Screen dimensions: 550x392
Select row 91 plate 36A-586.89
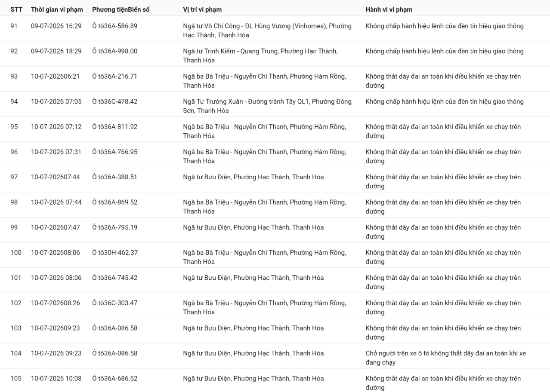point(118,26)
